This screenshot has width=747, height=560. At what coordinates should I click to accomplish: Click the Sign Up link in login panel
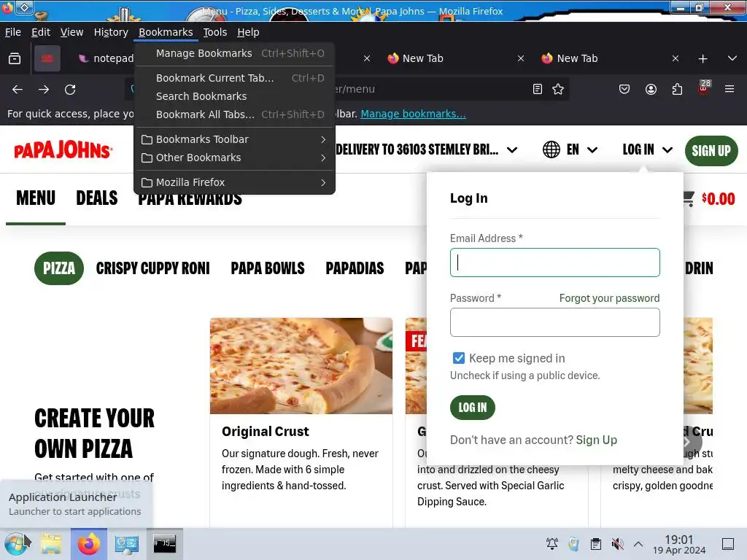(597, 440)
